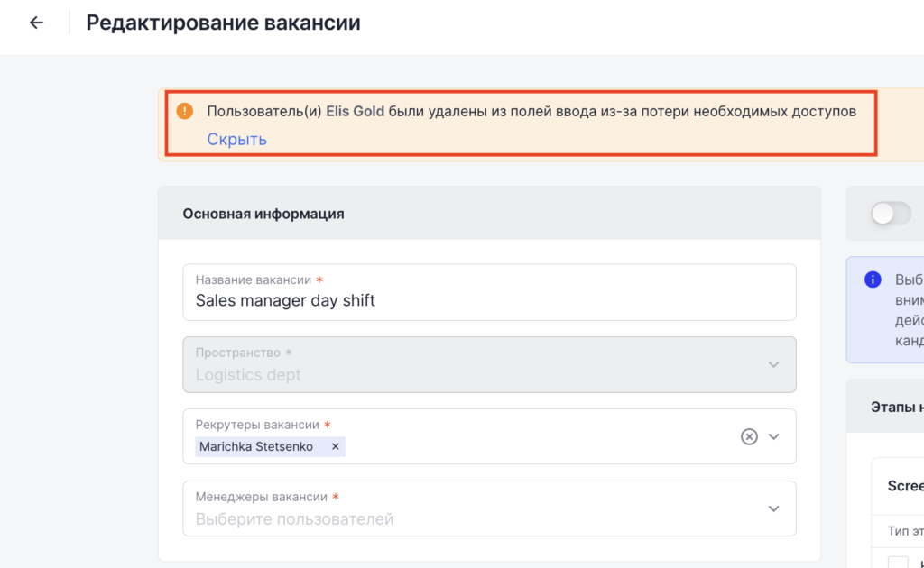924x568 pixels.
Task: Select the Marichka Stetsenko chip
Action: pyautogui.click(x=255, y=446)
